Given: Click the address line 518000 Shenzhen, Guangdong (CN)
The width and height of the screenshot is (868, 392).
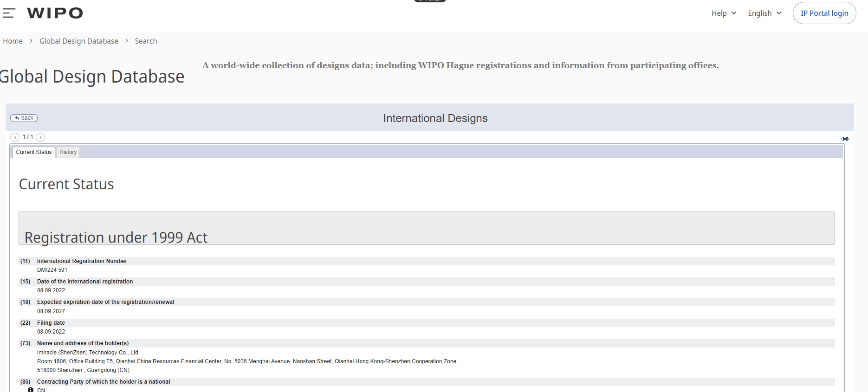Looking at the screenshot, I should [84, 370].
